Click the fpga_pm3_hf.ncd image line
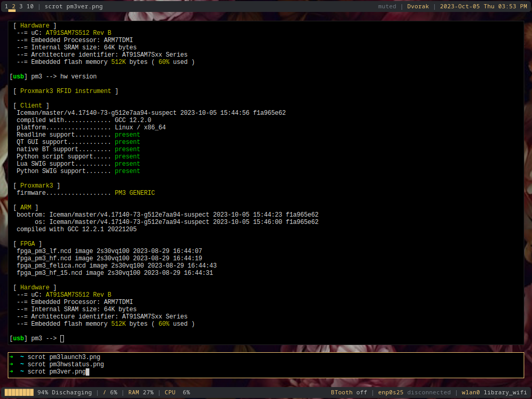532x399 pixels. tap(109, 259)
